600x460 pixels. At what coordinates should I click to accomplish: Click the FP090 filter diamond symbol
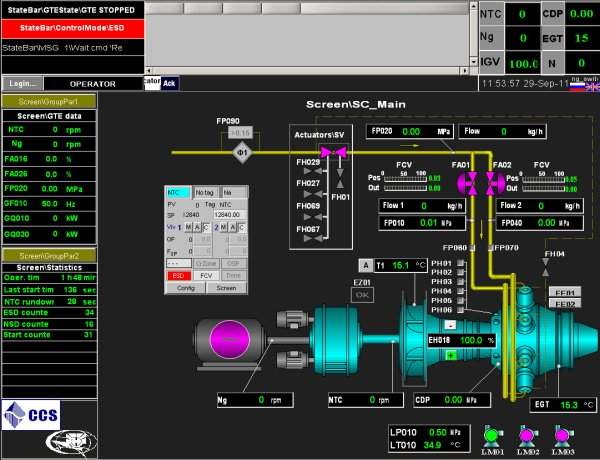[240, 152]
